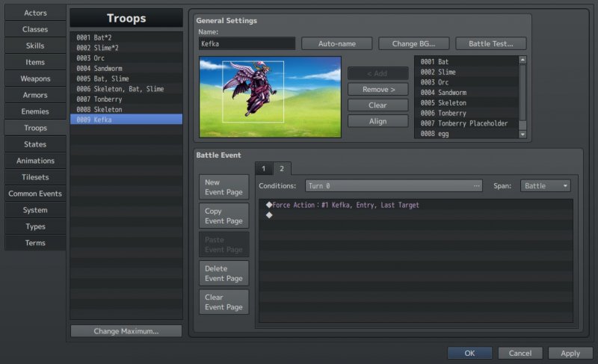This screenshot has width=598, height=364.
Task: Switch to Common Events tab
Action: 35,194
